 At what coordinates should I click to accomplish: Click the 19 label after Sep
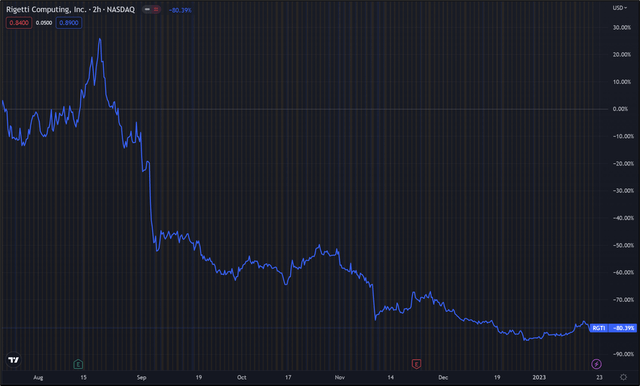pos(199,377)
